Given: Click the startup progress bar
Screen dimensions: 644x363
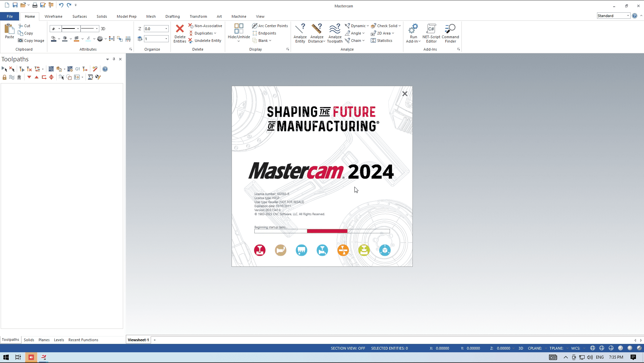Looking at the screenshot, I should [322, 231].
